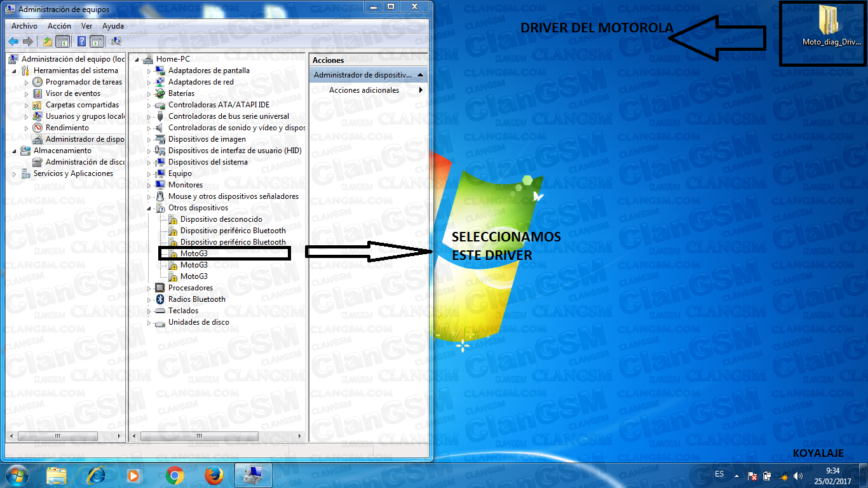Open the Windows Start menu
The image size is (868, 488).
tap(17, 475)
